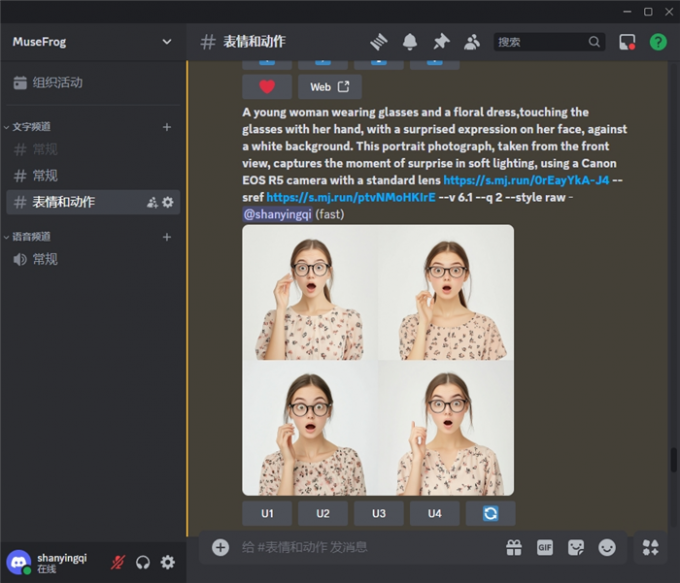
Task: Join the 常规 voice channel
Action: coord(93,259)
